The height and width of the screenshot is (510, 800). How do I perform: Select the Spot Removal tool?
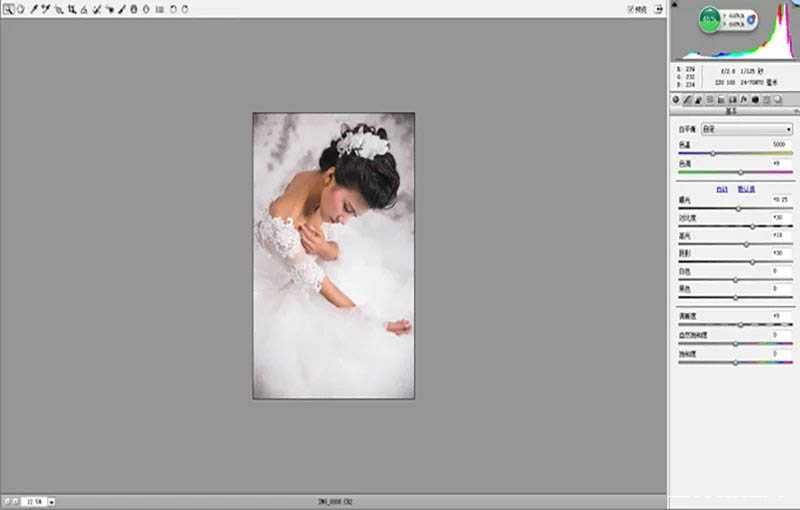[x=96, y=9]
